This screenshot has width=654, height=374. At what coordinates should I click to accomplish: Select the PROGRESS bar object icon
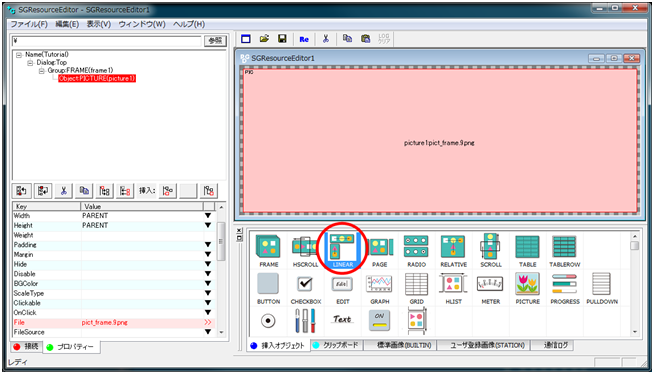(x=564, y=288)
